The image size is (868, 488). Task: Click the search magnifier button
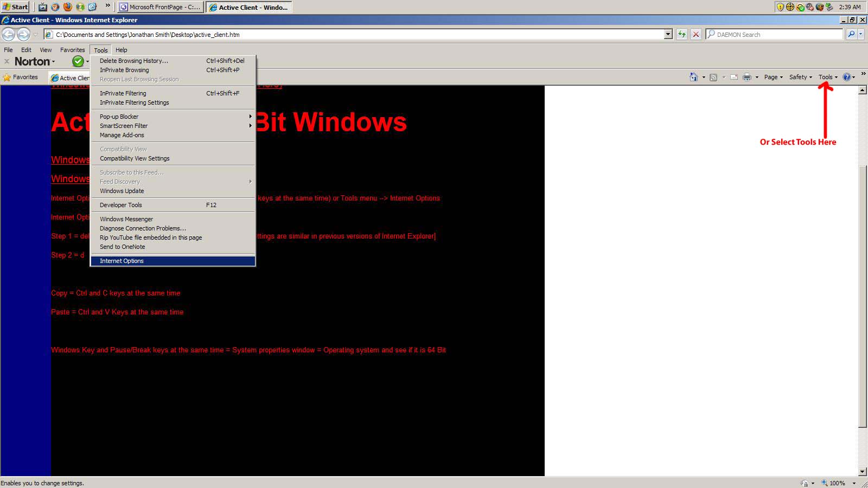pos(851,34)
